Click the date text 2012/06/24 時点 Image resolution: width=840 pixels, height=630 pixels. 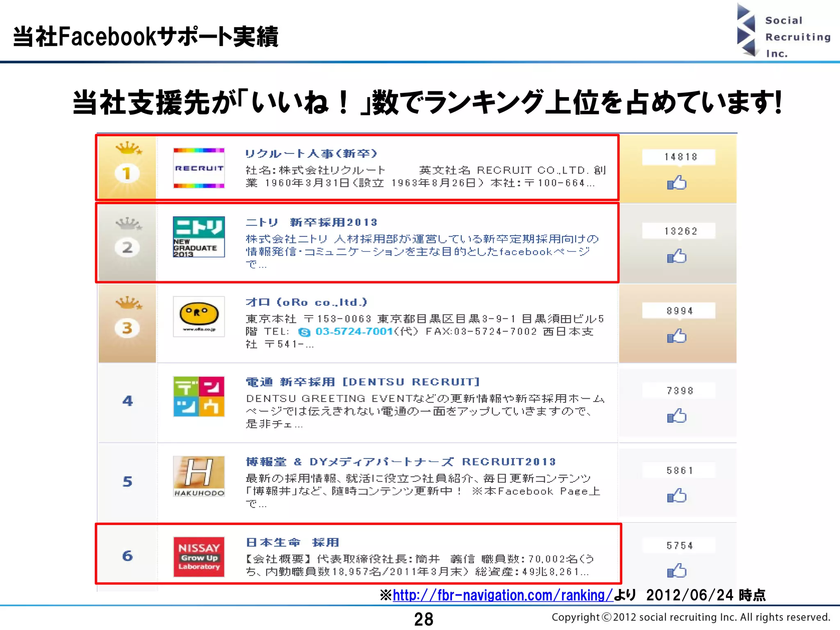(x=706, y=595)
